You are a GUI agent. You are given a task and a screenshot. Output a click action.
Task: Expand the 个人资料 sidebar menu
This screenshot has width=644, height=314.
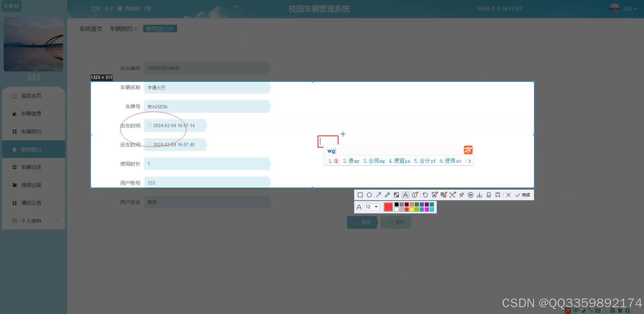pos(34,221)
